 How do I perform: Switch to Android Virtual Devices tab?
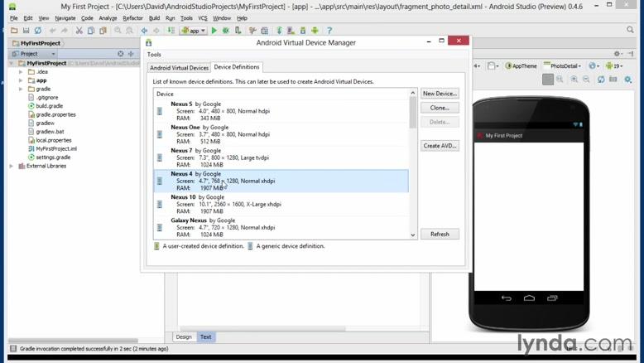(179, 68)
